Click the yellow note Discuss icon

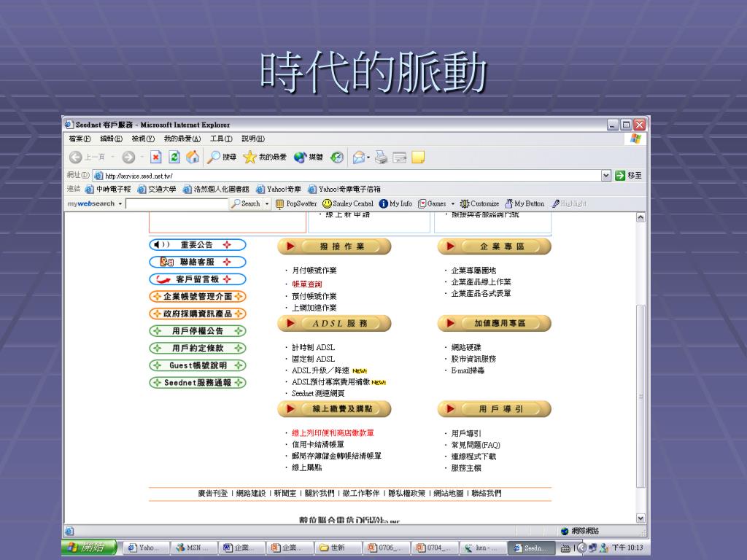tap(418, 157)
